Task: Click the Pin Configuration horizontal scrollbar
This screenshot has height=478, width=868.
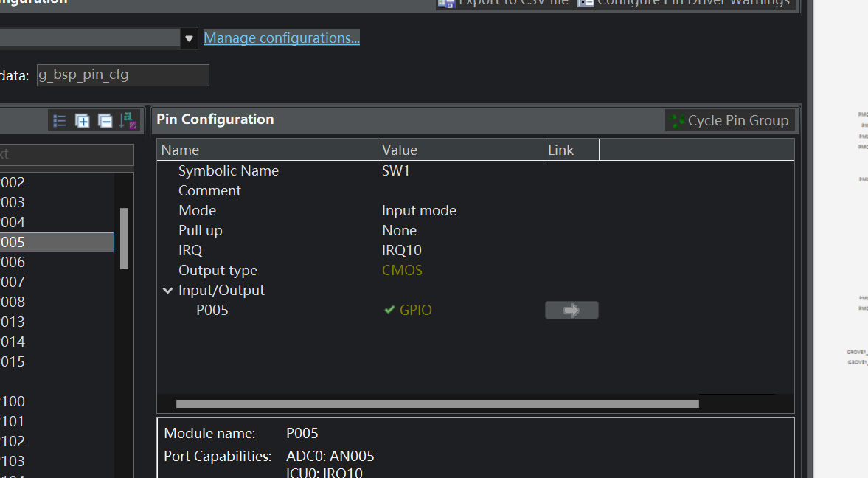Action: [x=437, y=403]
